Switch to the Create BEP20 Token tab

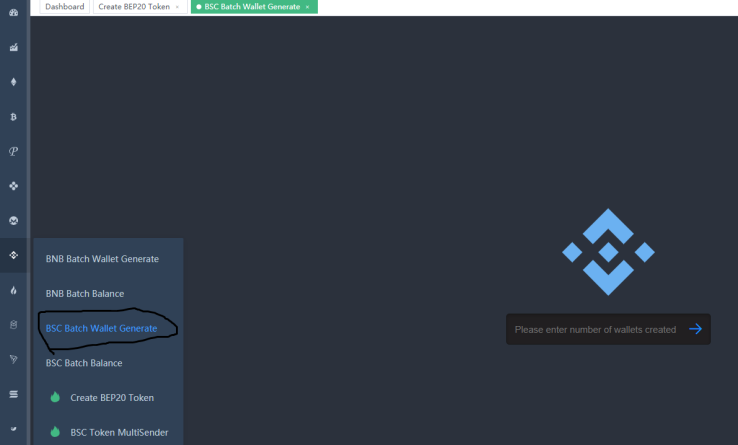(133, 7)
